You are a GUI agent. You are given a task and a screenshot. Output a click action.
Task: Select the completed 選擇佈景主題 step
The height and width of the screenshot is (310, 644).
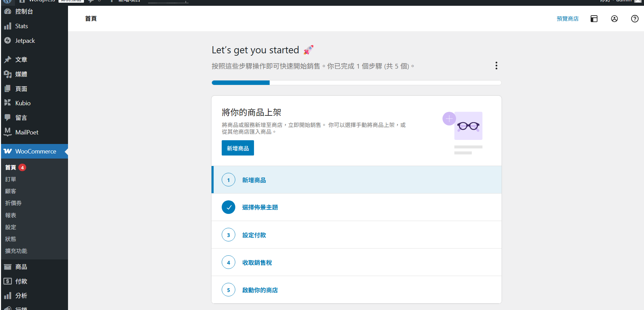pos(260,207)
